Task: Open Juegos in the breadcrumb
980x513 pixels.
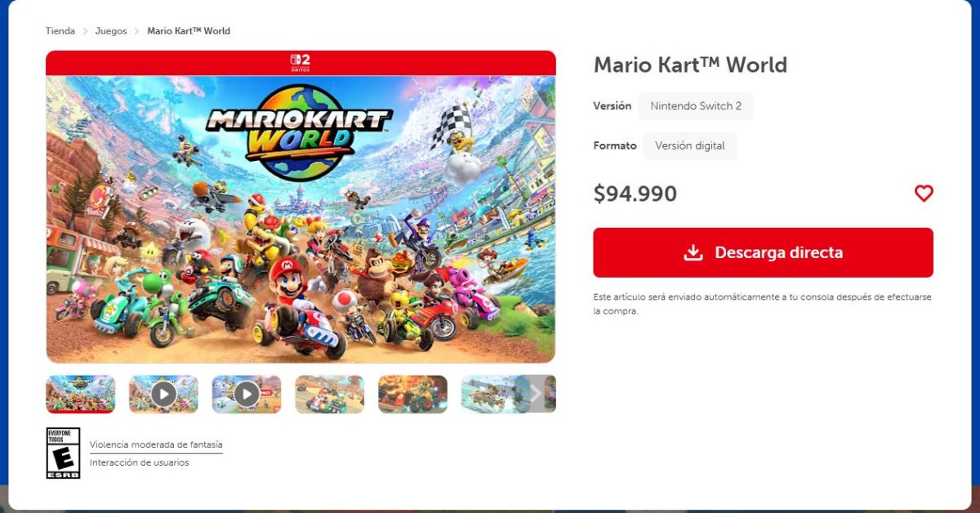Action: (111, 31)
